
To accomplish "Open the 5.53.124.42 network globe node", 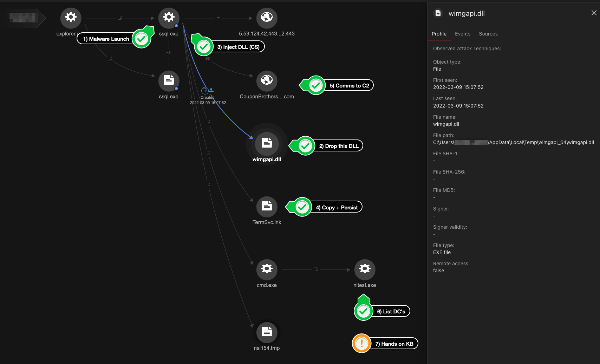I will 267,18.
